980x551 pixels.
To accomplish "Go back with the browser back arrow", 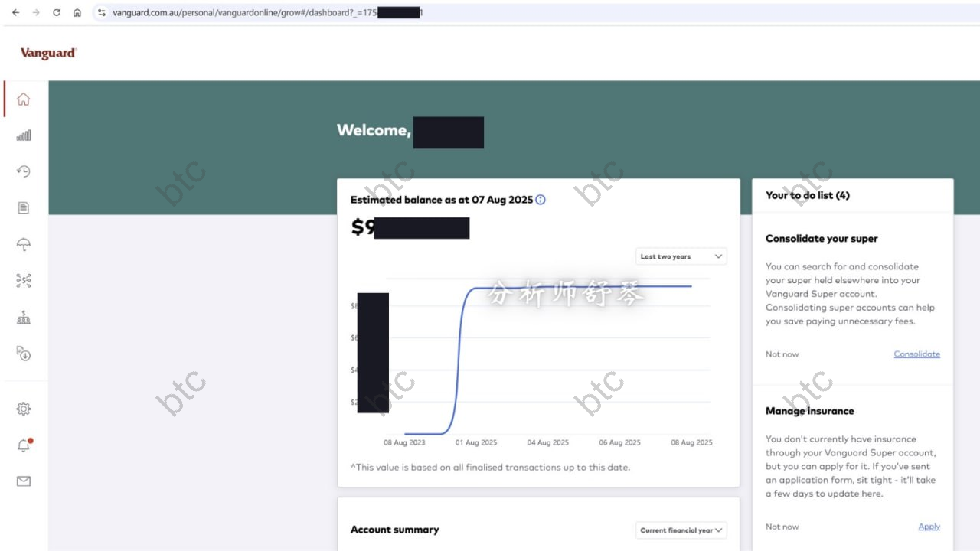I will [x=15, y=13].
